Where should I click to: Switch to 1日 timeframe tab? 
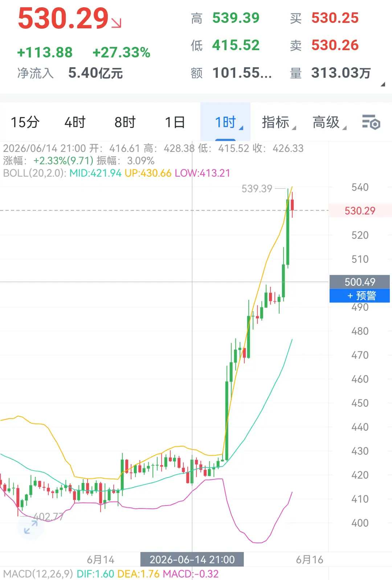[x=175, y=122]
